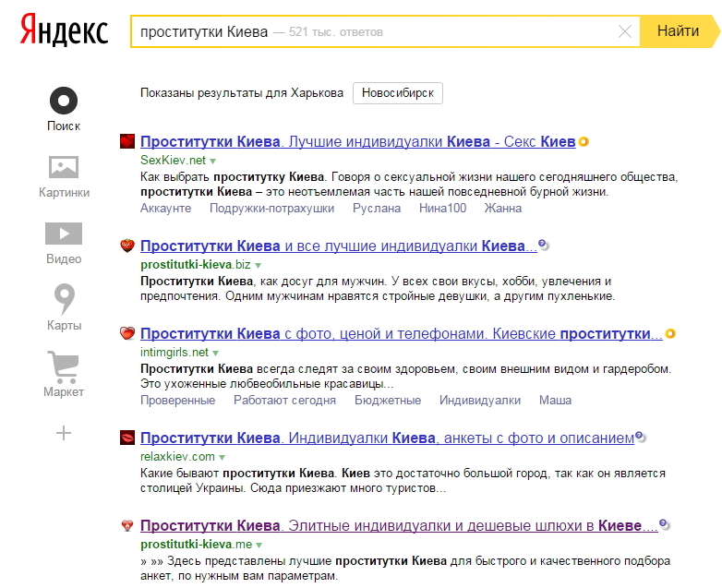Viewport: 722px width, 588px height.
Task: Click the orange ring badge after the intimgirls title
Action: click(670, 333)
